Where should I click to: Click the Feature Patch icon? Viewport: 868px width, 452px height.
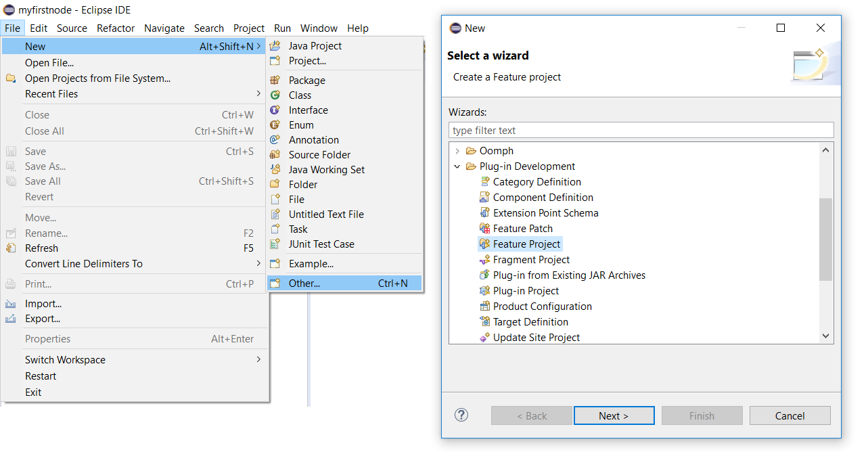[x=484, y=229]
